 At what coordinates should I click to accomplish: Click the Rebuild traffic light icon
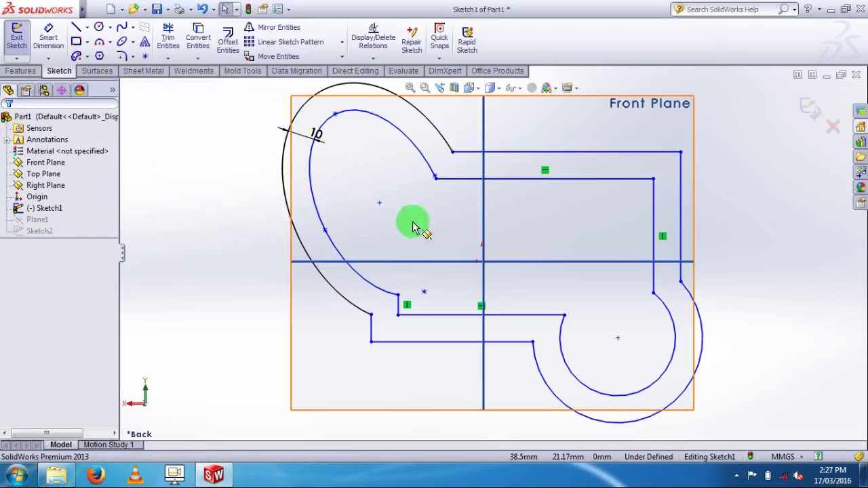click(x=248, y=9)
